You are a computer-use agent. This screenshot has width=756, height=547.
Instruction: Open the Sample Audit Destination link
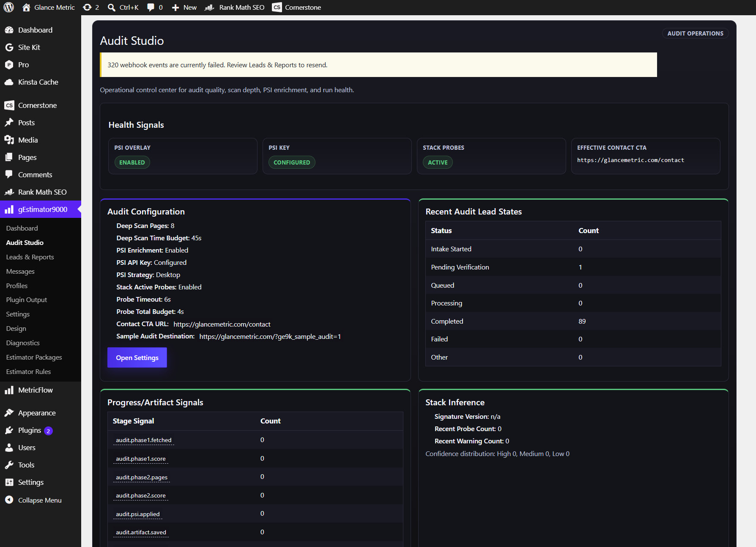[270, 337]
